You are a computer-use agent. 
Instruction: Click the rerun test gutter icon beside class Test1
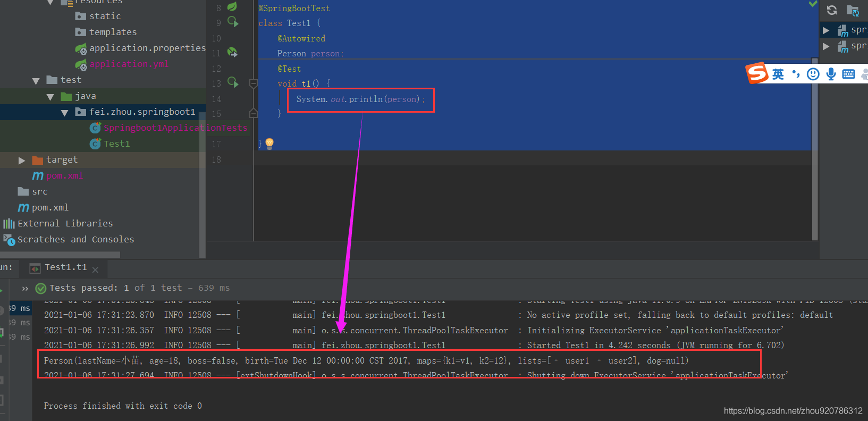[x=233, y=22]
